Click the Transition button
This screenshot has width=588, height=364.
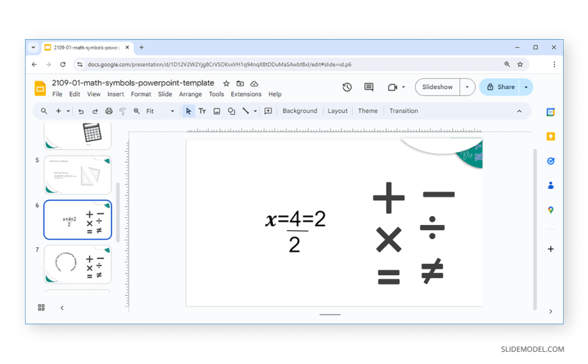pos(403,111)
